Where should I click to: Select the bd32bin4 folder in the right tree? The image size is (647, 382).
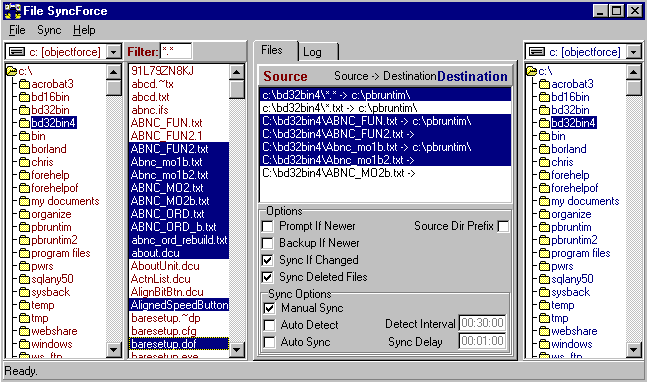574,123
